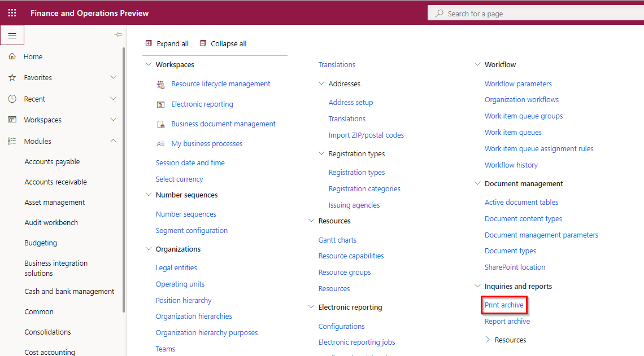
Task: Open Resource lifecycle management workspace icon
Action: 160,84
